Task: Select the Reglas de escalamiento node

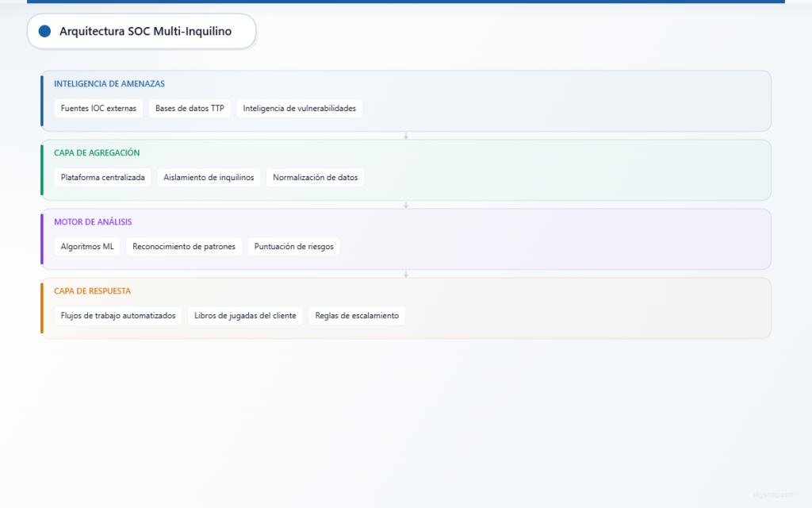Action: point(357,315)
